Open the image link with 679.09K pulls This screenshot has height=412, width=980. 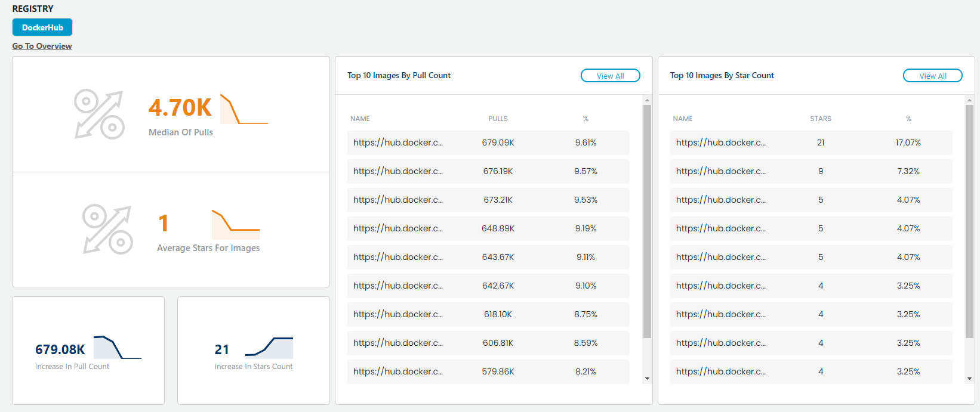coord(397,143)
